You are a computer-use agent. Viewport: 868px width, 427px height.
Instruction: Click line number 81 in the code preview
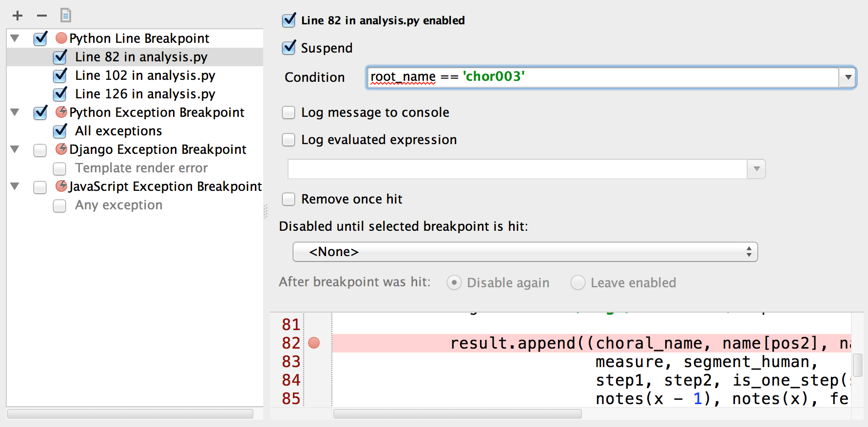click(x=291, y=325)
